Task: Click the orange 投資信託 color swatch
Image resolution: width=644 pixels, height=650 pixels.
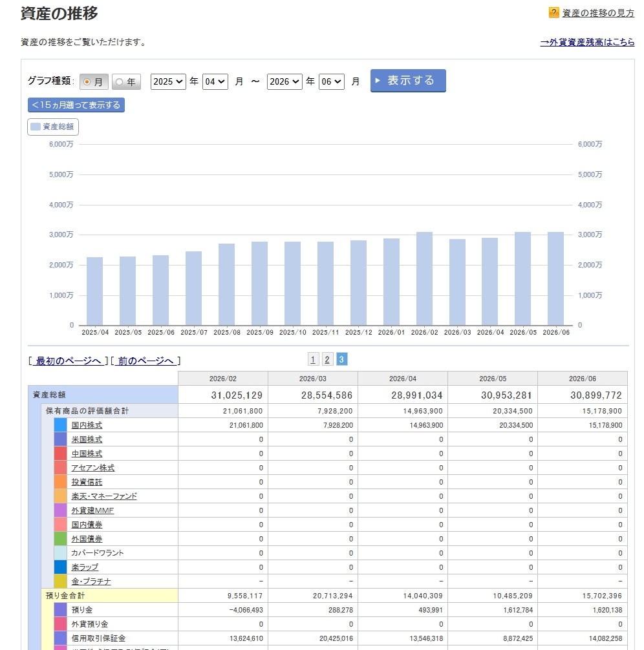Action: coord(61,482)
